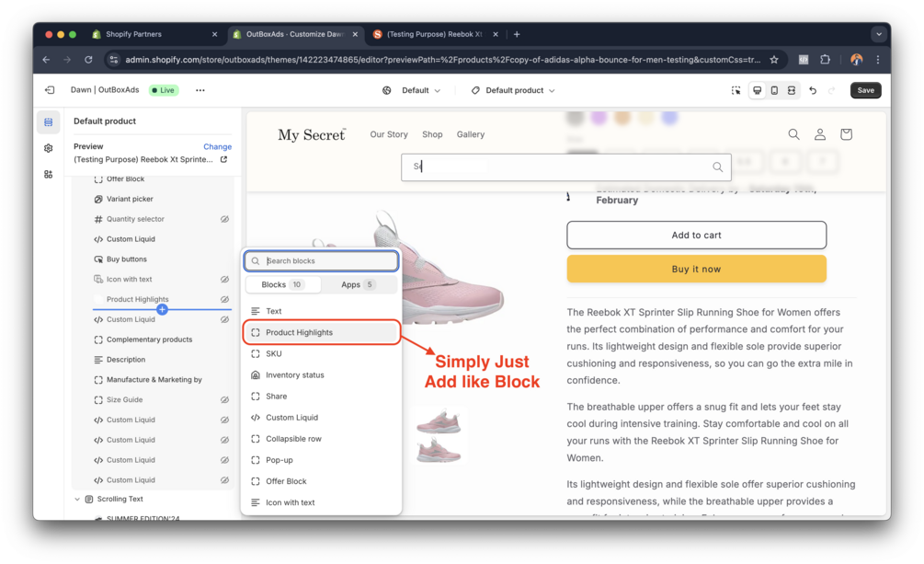The image size is (924, 564).
Task: Open preview product in new window icon
Action: [224, 159]
